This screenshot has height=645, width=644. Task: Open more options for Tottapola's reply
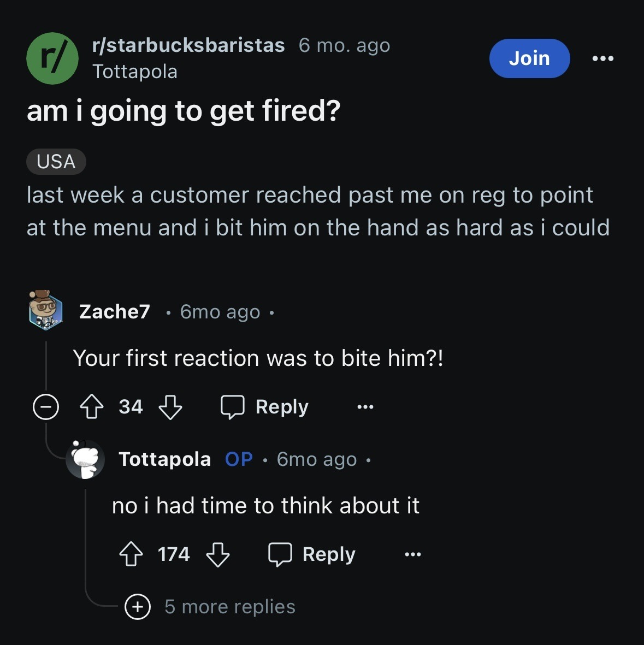point(413,554)
